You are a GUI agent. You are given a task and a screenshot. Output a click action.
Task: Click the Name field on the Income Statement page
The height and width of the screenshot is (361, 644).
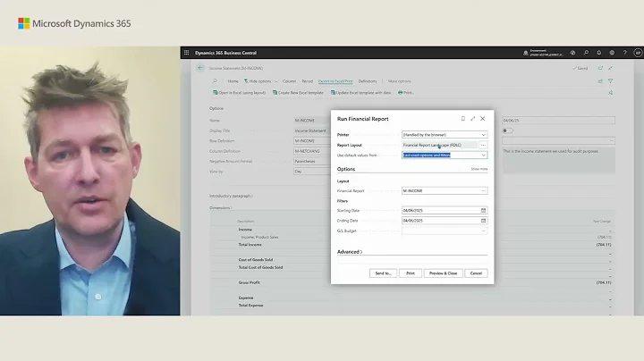click(x=312, y=121)
